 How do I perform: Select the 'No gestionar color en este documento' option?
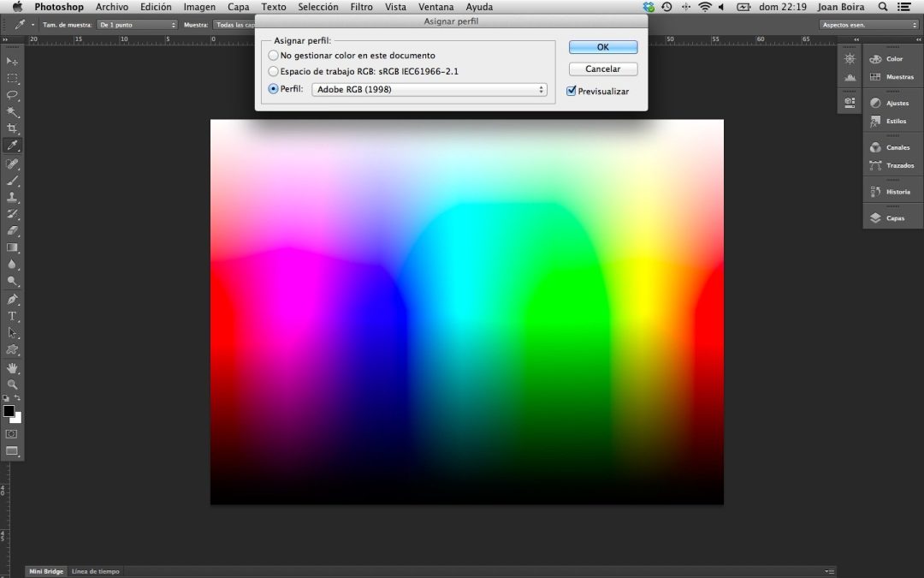pyautogui.click(x=273, y=55)
